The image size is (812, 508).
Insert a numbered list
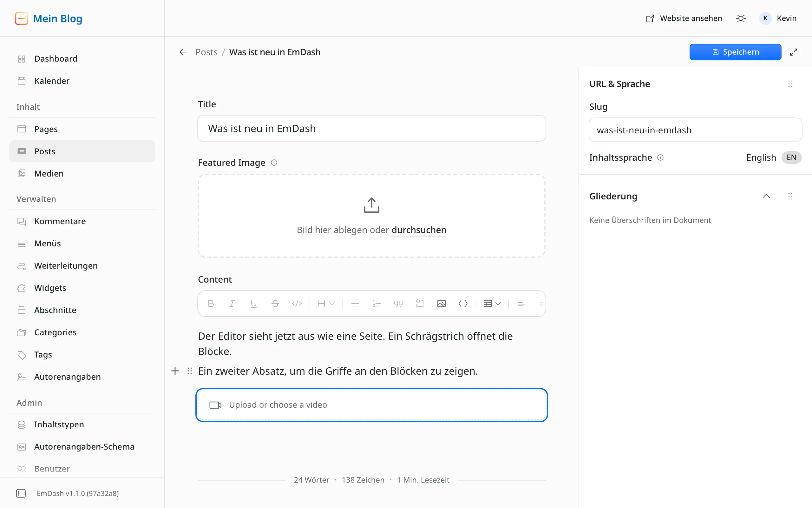click(377, 304)
